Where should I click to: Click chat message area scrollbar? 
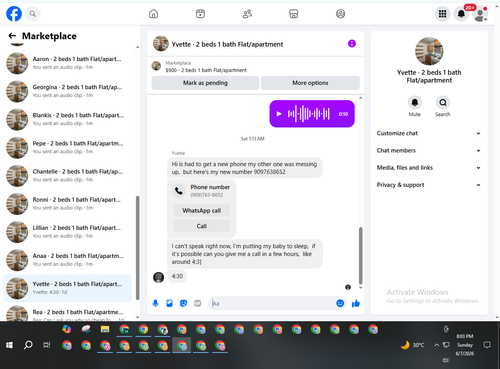point(360,255)
